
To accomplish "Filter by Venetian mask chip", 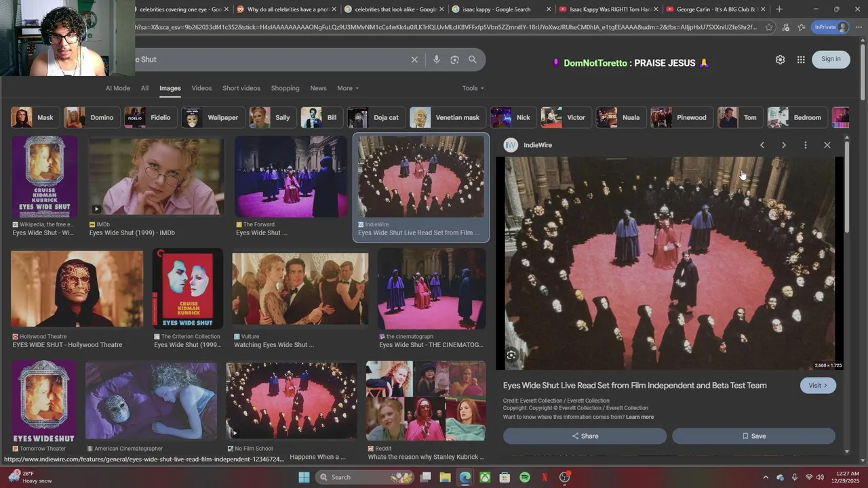I will point(447,117).
